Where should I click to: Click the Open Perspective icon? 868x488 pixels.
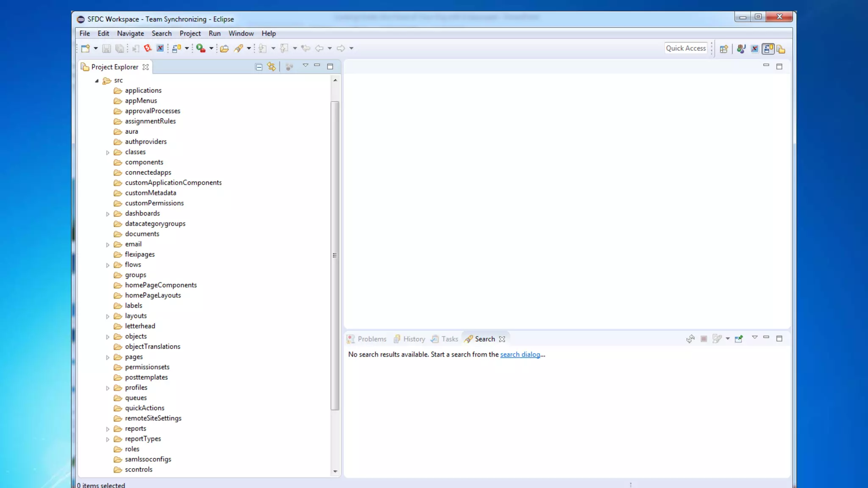click(724, 49)
